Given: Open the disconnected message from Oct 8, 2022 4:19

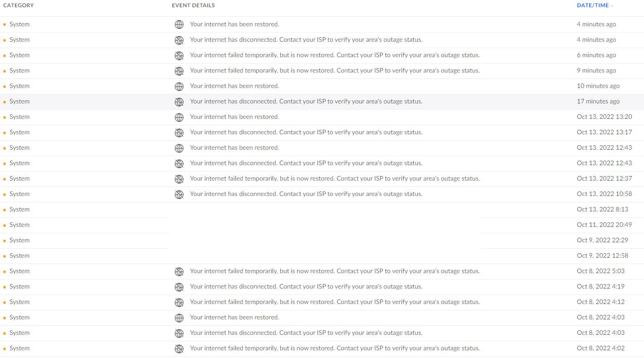Looking at the screenshot, I should (x=306, y=286).
